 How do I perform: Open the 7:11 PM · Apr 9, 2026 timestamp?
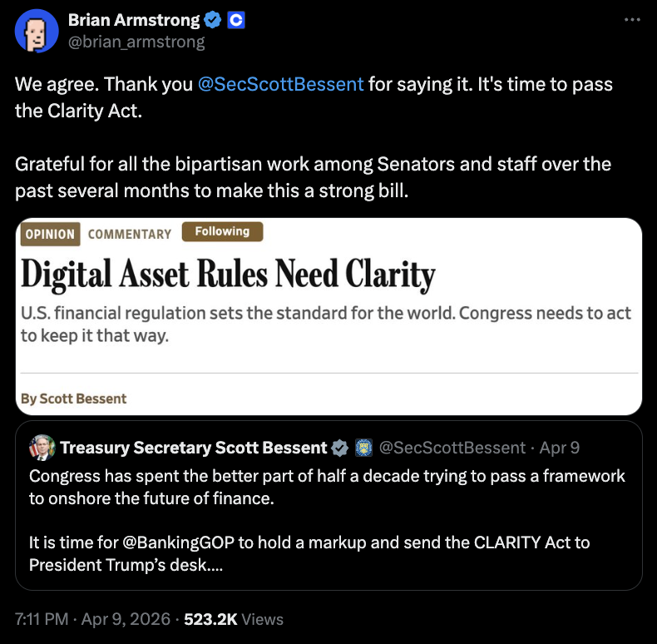click(95, 619)
